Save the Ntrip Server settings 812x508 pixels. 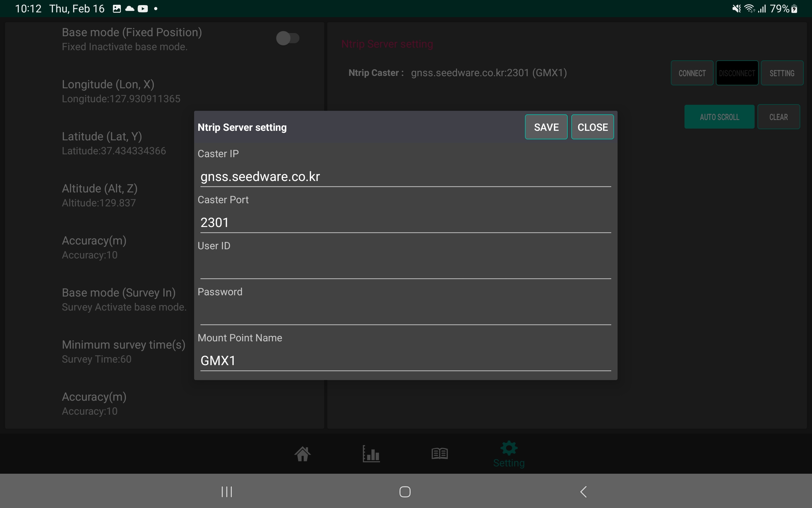(546, 127)
